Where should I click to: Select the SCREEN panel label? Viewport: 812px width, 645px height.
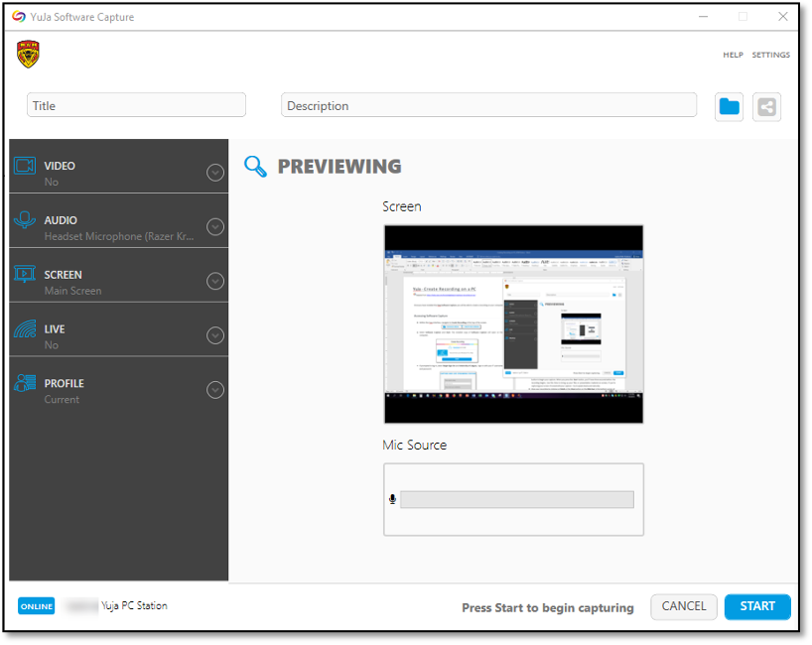point(64,274)
